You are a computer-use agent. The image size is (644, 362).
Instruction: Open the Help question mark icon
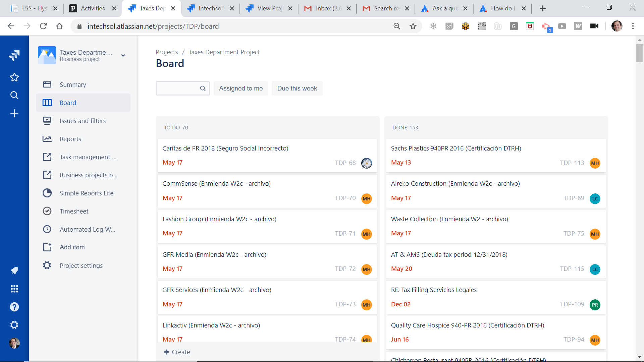tap(14, 307)
